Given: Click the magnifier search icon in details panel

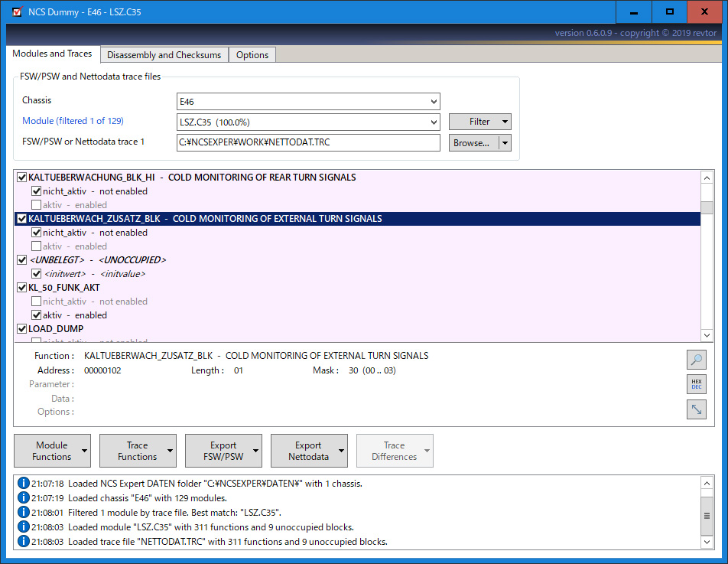Looking at the screenshot, I should coord(697,359).
